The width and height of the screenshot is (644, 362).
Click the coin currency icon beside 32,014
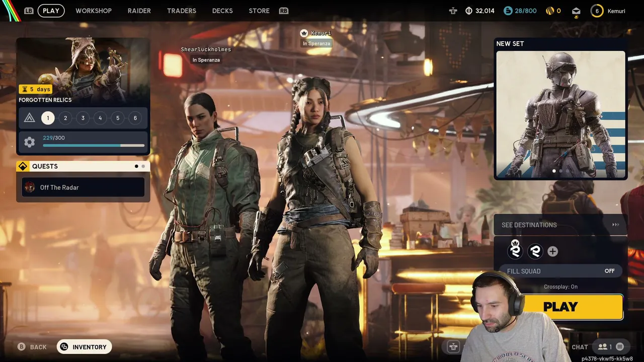(x=469, y=11)
